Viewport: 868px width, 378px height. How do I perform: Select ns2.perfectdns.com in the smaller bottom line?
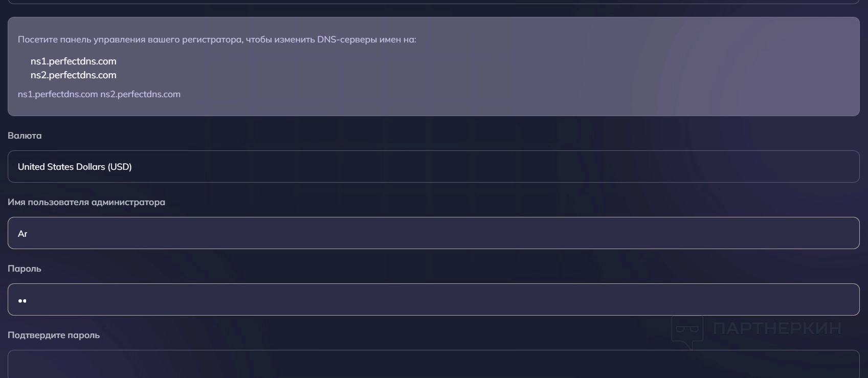coord(140,94)
